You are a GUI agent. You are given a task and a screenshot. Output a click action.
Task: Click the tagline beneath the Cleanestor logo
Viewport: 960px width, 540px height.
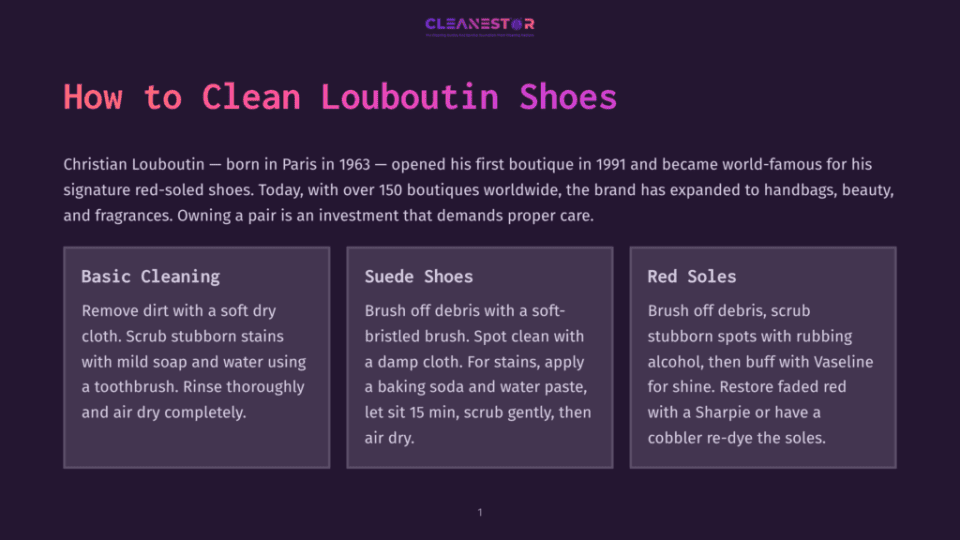(x=479, y=36)
